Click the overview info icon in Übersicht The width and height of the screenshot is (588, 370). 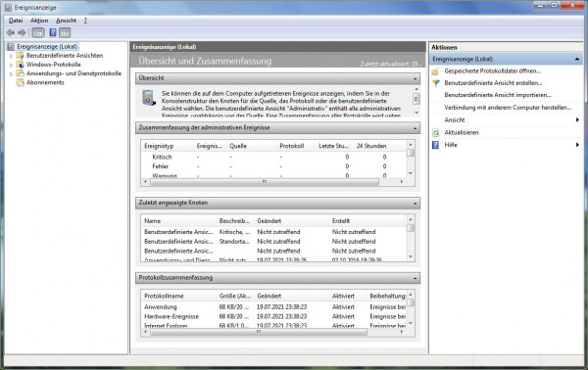149,98
